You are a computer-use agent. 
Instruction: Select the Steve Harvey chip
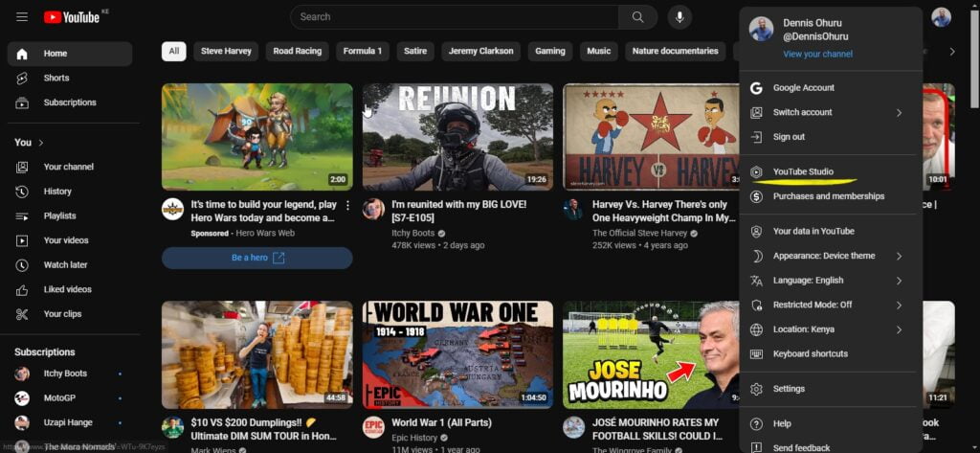(226, 52)
